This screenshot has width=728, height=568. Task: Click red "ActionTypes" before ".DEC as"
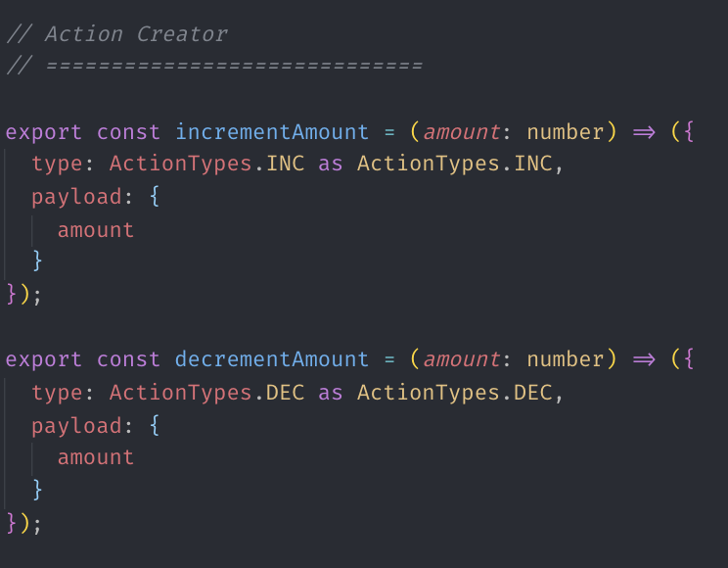coord(181,394)
